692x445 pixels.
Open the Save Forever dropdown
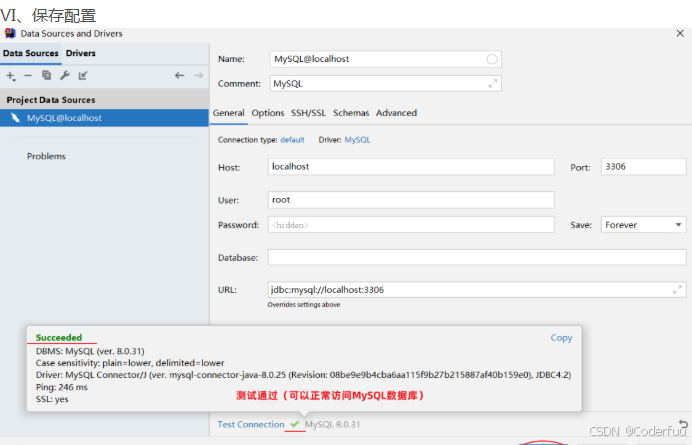click(643, 225)
